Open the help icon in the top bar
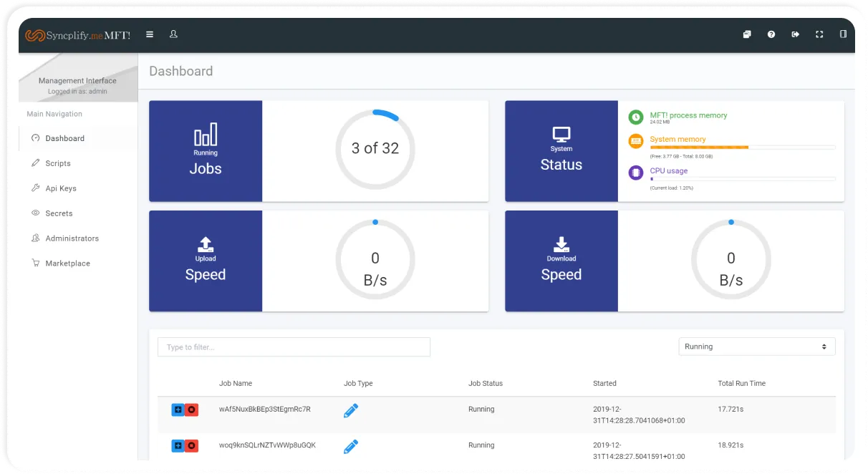This screenshot has width=868, height=474. 771,34
